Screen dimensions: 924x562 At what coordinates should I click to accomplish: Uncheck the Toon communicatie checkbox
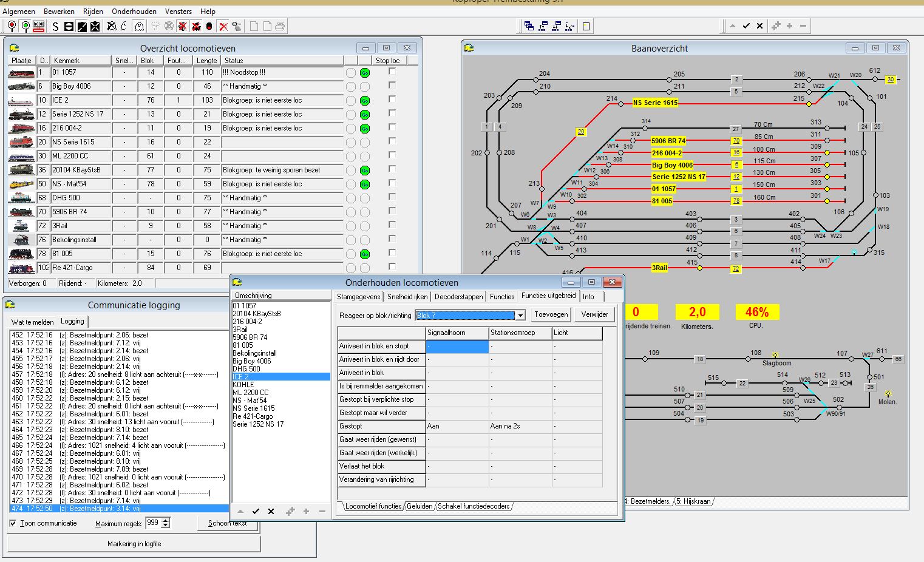pyautogui.click(x=13, y=523)
